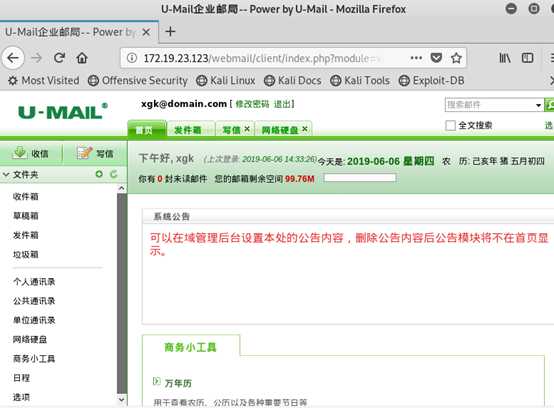This screenshot has height=408, width=554.
Task: Switch to the 写信 tab
Action: coord(231,130)
